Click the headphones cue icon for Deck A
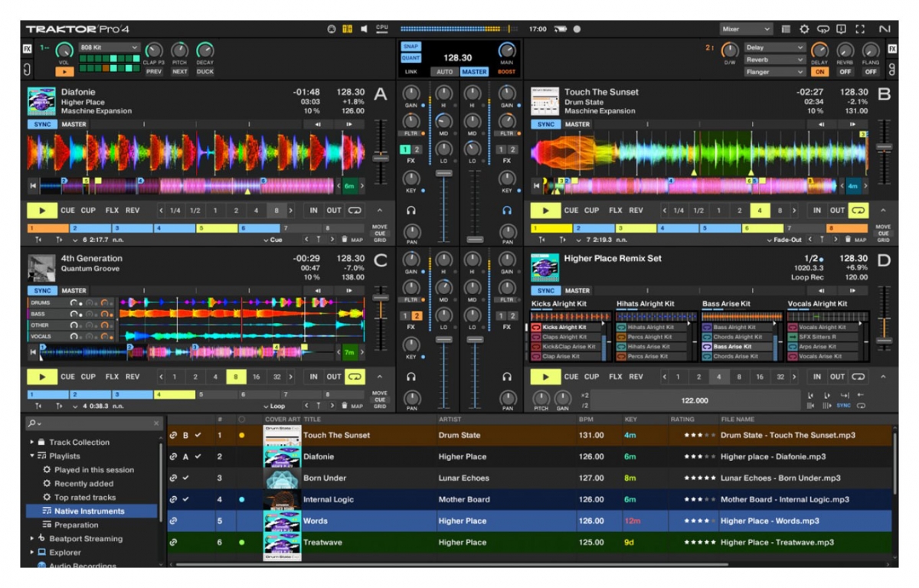 click(x=411, y=210)
